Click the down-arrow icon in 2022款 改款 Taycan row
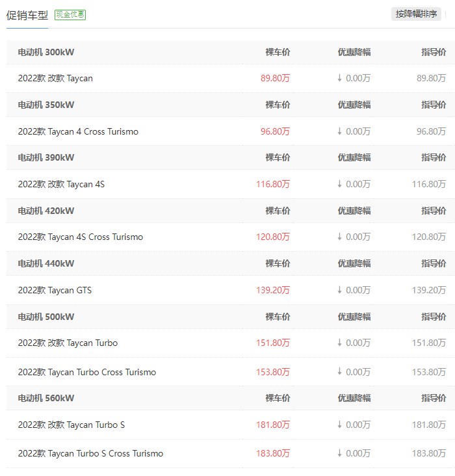This screenshot has height=476, width=455. coord(340,78)
